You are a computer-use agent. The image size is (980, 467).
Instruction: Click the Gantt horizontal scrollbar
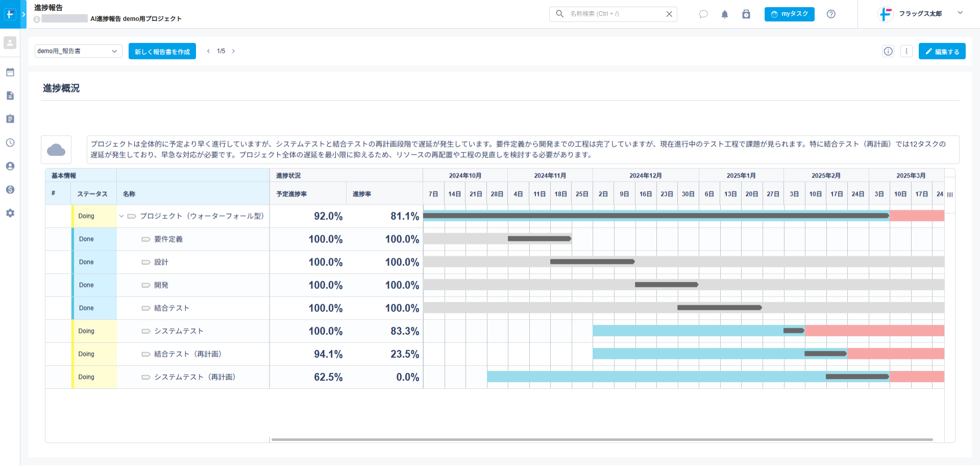(x=602, y=439)
